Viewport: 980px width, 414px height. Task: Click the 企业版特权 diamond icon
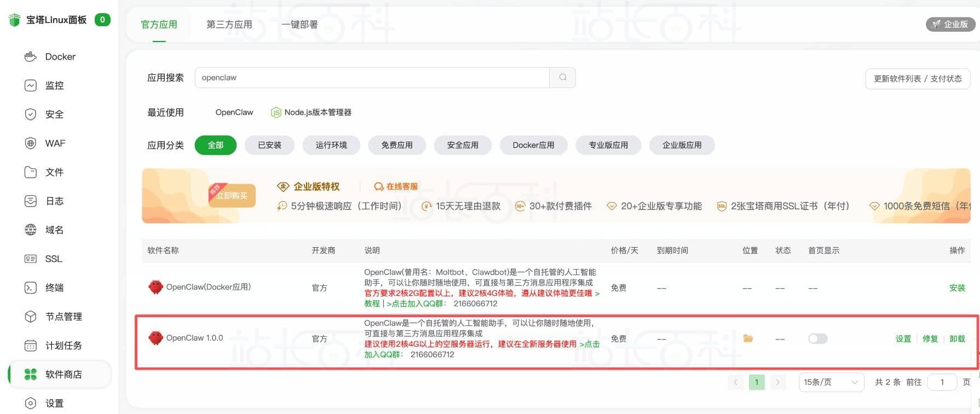pos(283,186)
